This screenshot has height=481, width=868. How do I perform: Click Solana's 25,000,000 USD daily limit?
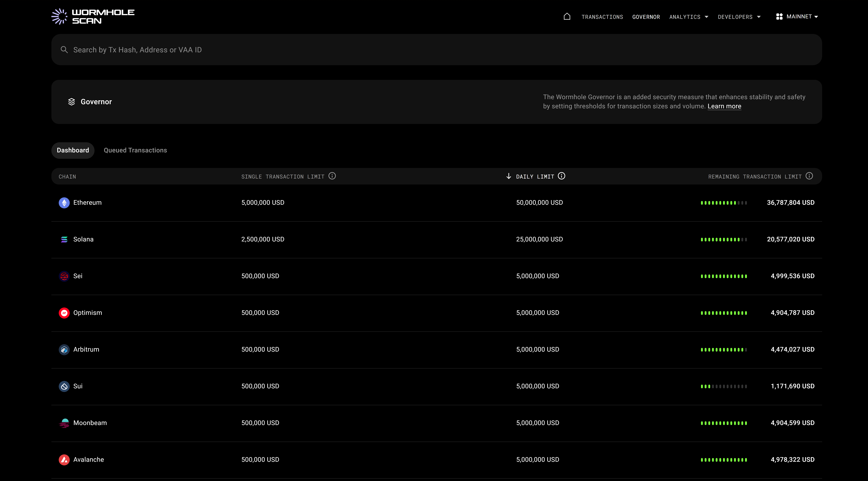click(x=540, y=239)
